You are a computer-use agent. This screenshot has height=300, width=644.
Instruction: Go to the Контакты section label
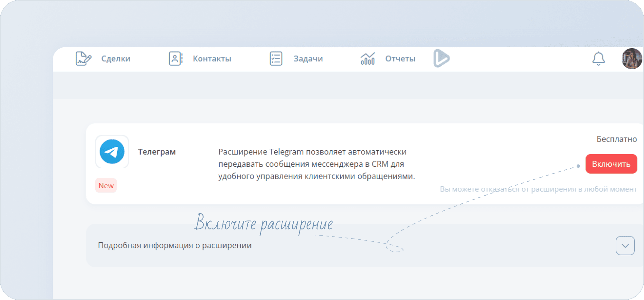tap(212, 59)
